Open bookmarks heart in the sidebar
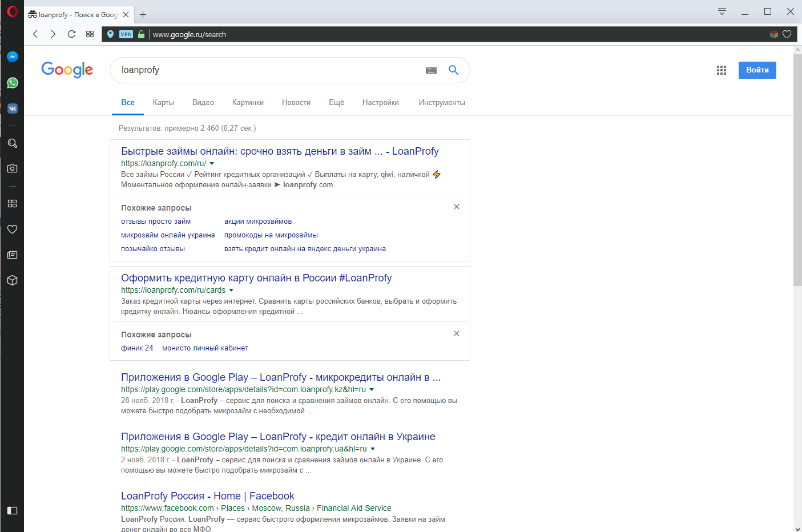802x532 pixels. coord(13,229)
